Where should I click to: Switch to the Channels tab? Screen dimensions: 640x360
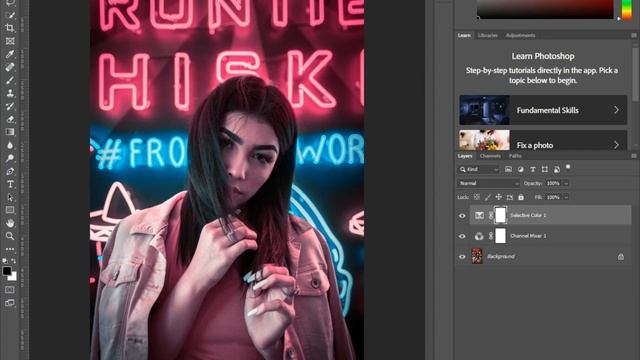pos(490,156)
